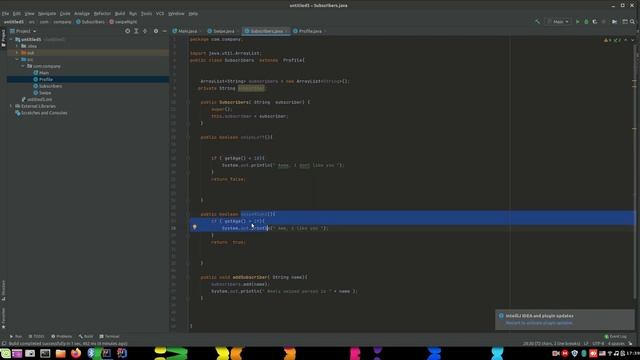Hide the Project panel with minus icon
The image size is (640, 360).
[x=164, y=31]
